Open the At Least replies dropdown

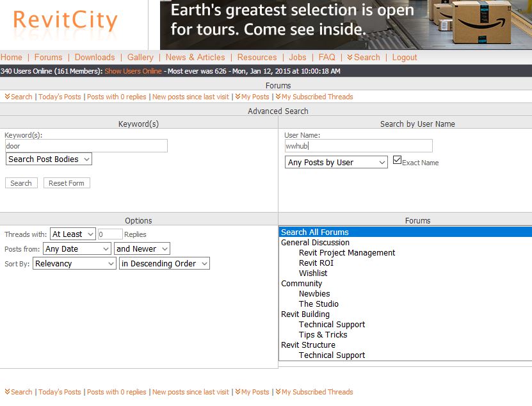(72, 234)
